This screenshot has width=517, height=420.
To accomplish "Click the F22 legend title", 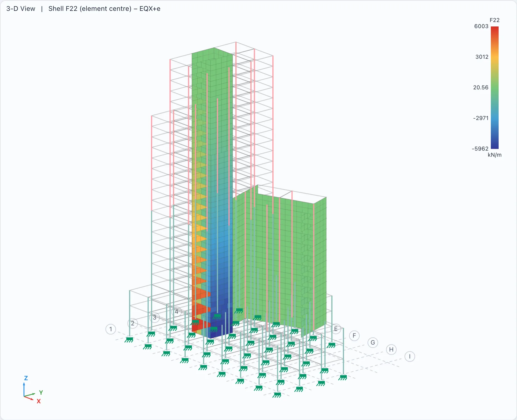I will pos(495,20).
